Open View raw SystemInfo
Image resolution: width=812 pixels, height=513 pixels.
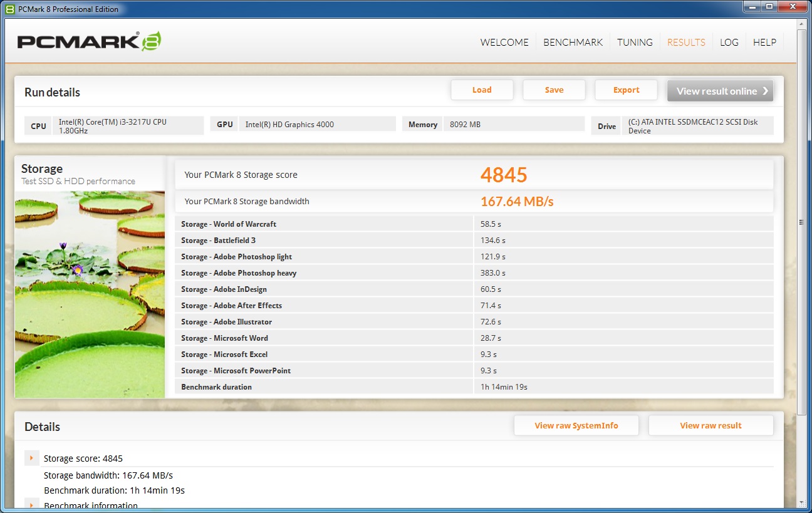(576, 426)
